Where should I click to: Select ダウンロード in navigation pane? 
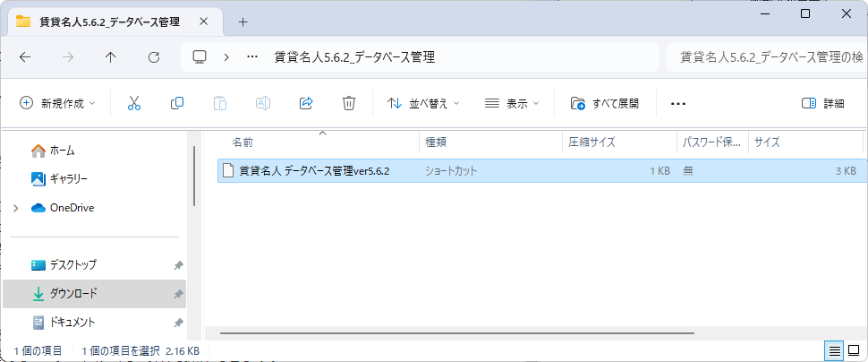click(x=73, y=293)
